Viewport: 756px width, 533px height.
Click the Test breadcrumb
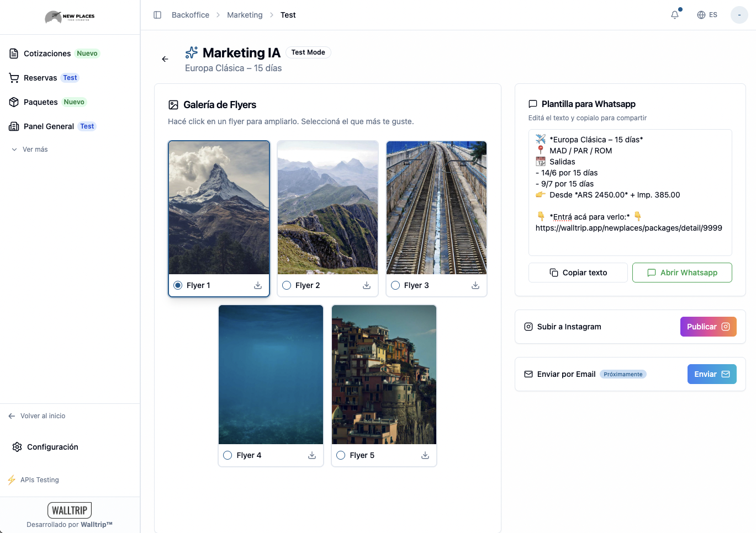[288, 15]
